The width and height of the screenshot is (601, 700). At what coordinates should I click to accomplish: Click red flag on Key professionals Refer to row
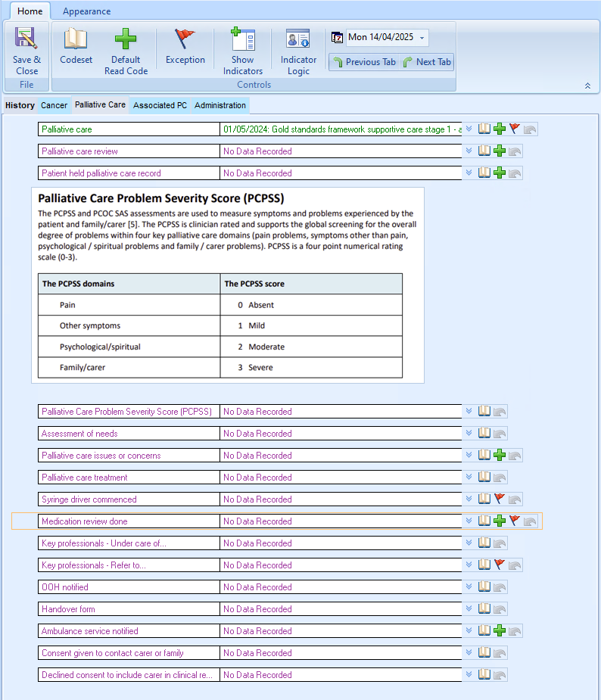[500, 565]
